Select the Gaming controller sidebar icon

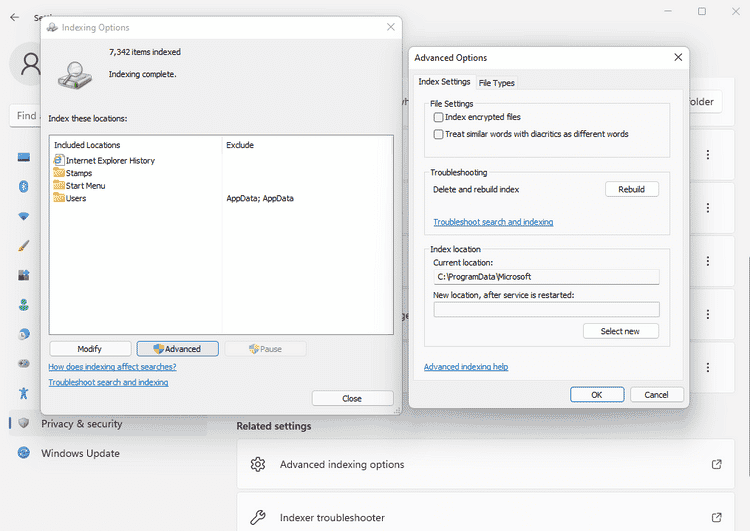click(23, 364)
